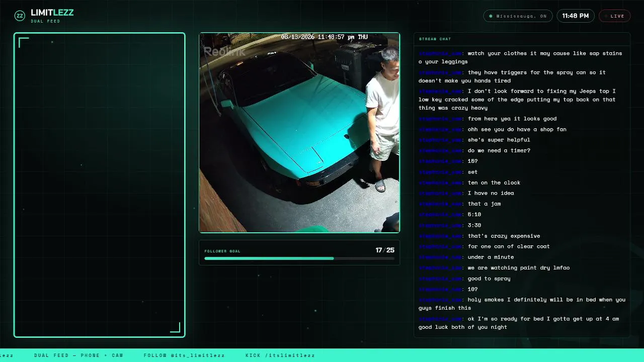Click the FOLLOW @its_limitlezz ticker link
The image size is (644, 362).
[x=184, y=355]
